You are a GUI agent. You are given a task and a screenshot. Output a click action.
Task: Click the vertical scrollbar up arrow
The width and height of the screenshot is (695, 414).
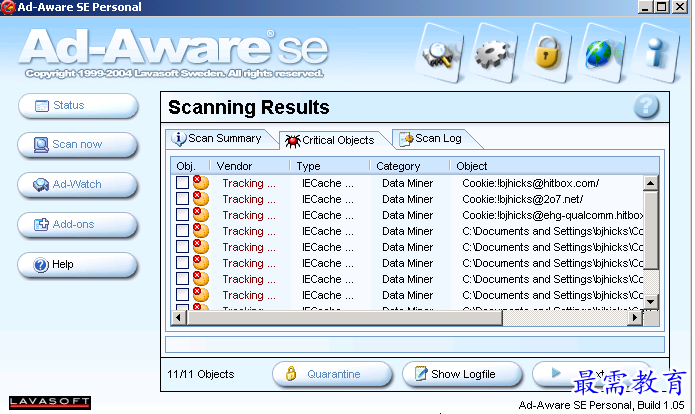[x=650, y=183]
